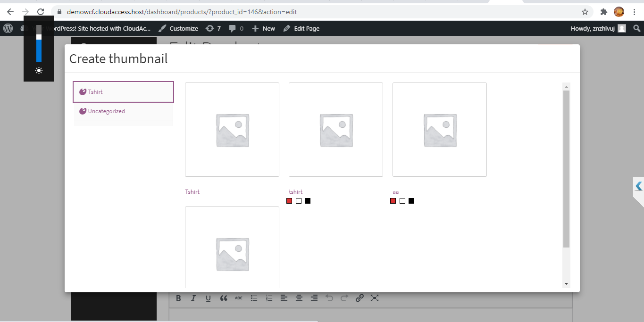This screenshot has height=322, width=644.
Task: Choose the Tshirt product thumbnail
Action: (x=232, y=130)
